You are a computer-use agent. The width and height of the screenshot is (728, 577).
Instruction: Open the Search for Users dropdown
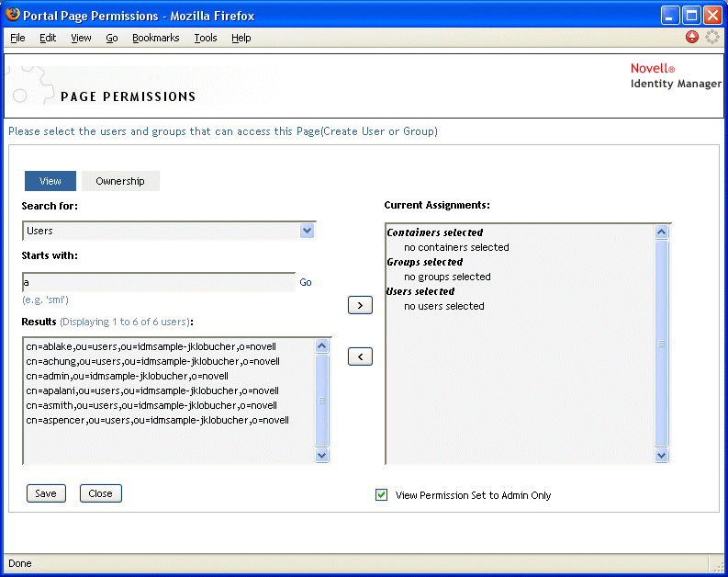pos(307,231)
